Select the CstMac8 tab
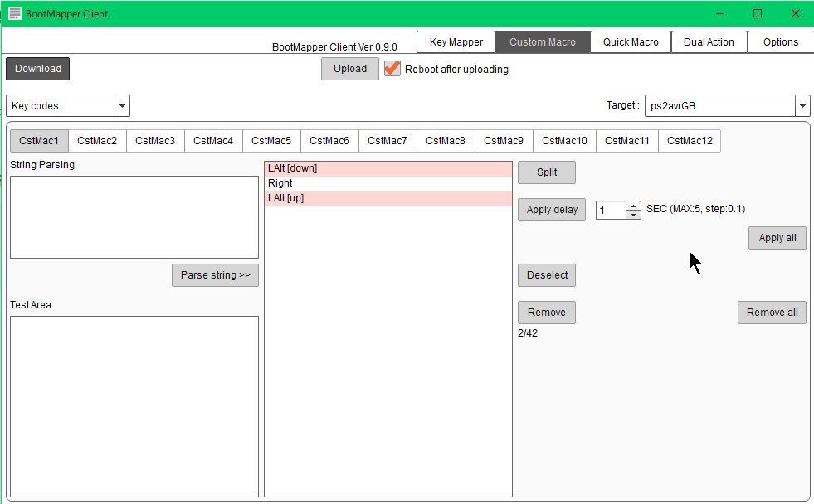814x504 pixels. tap(446, 141)
